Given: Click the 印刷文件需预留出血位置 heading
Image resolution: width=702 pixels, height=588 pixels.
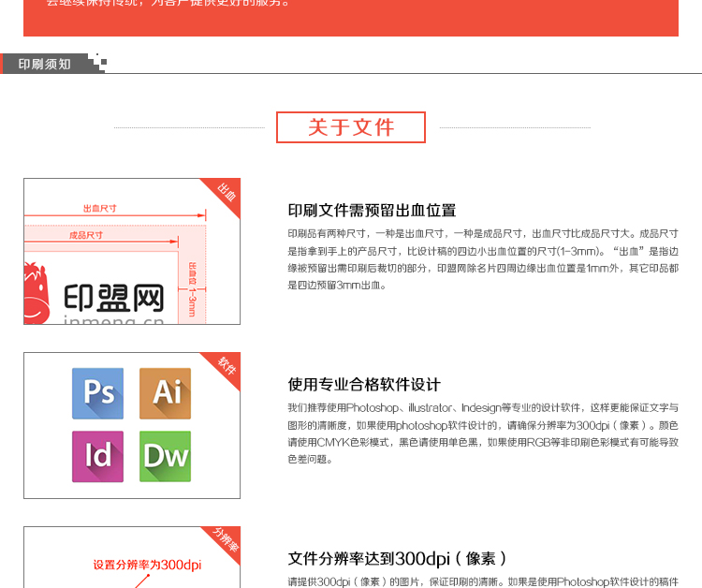Looking at the screenshot, I should coord(372,210).
